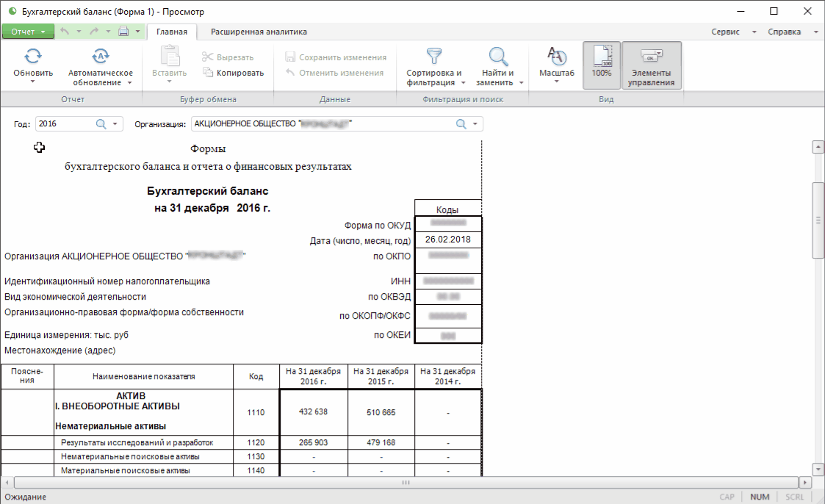Click the vertical scrollbar down arrow
This screenshot has width=825, height=504.
coord(817,469)
